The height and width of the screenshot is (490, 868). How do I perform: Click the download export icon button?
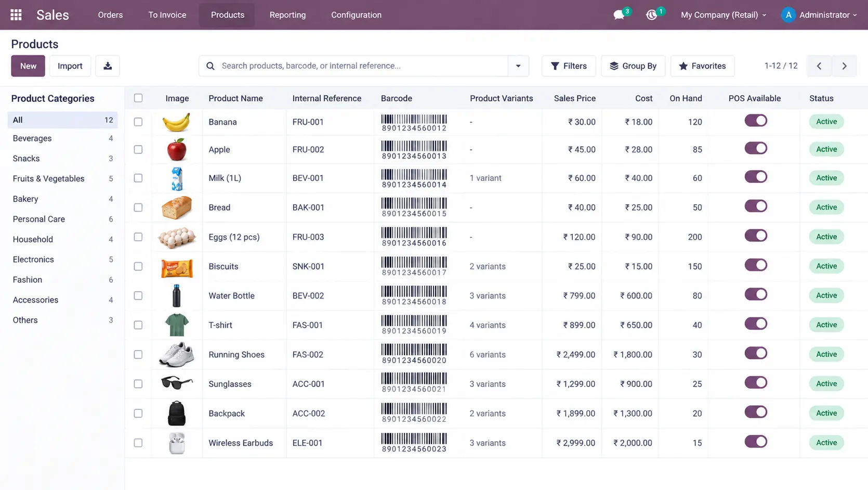tap(108, 66)
